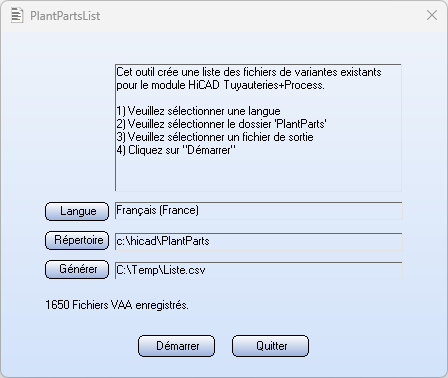Click the c:\hicad\PlantParts directory field
Screen dimensions: 448x378
[x=259, y=241]
